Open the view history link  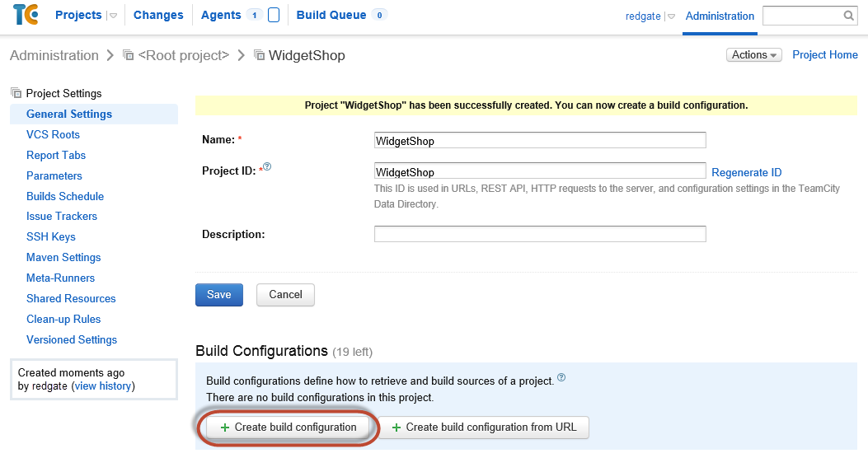click(x=103, y=386)
